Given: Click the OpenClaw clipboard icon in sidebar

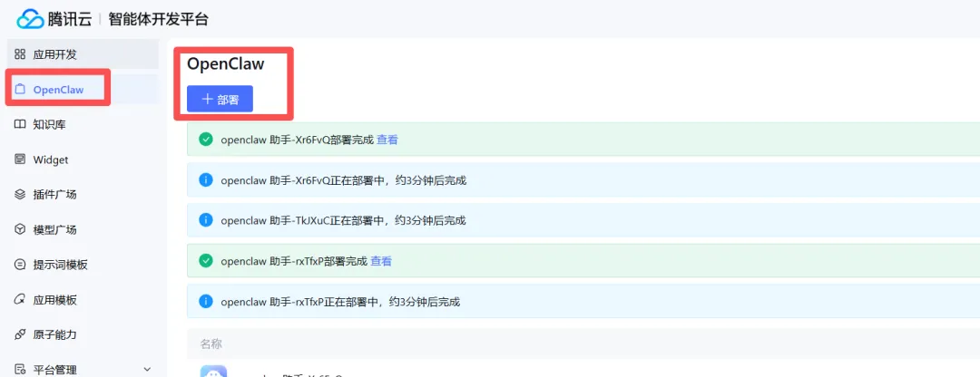Looking at the screenshot, I should 20,89.
